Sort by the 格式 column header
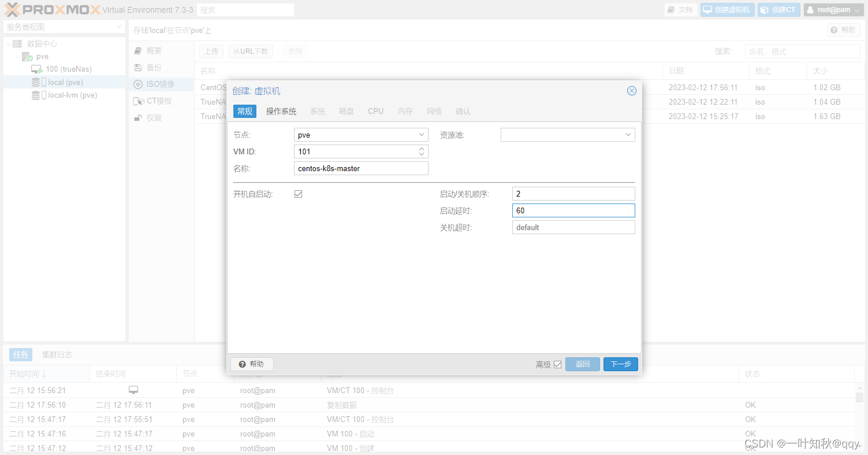Viewport: 868px width, 455px height. coord(778,71)
